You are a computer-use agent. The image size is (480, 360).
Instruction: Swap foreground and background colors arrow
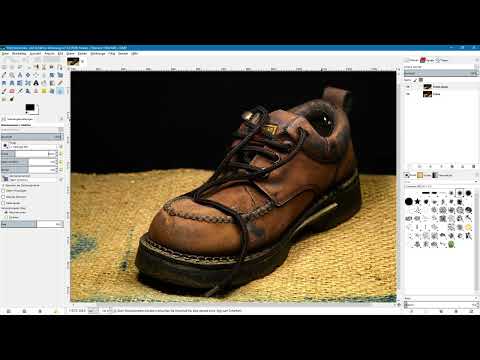tap(37, 105)
